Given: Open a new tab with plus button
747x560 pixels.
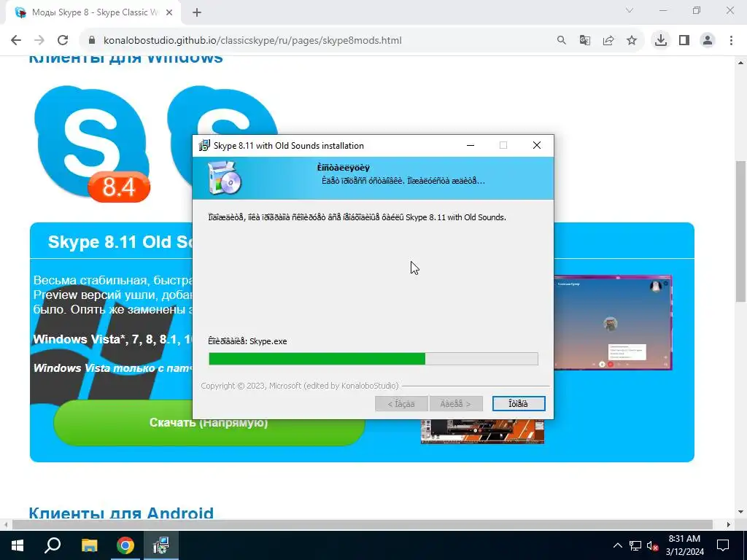Looking at the screenshot, I should [197, 13].
